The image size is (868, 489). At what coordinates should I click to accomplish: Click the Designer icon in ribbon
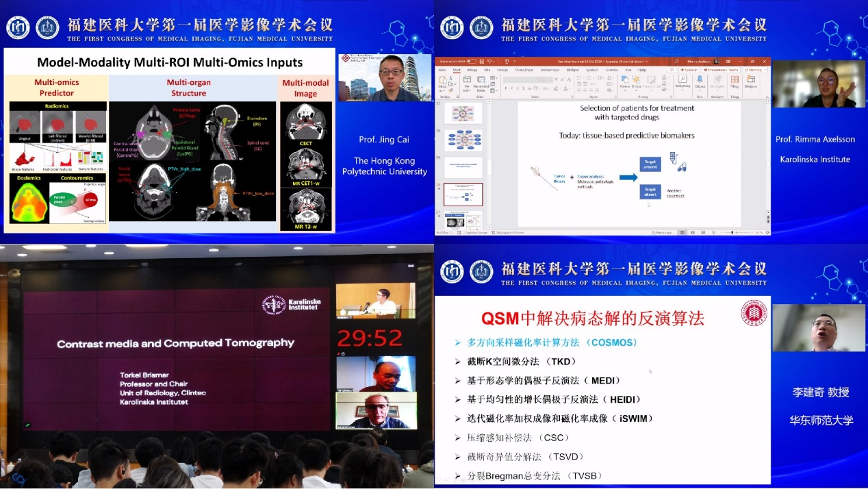point(751,79)
